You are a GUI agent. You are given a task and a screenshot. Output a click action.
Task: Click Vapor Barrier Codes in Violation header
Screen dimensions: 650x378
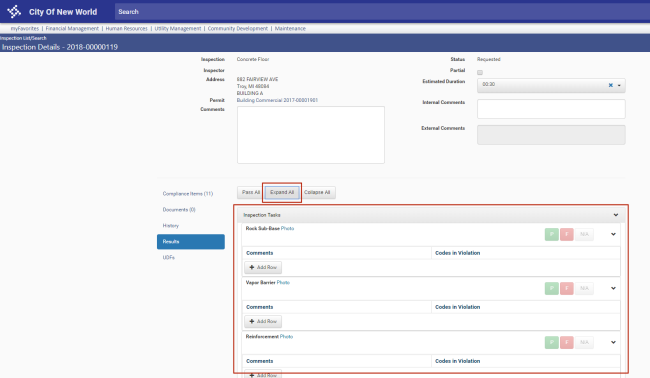(458, 307)
